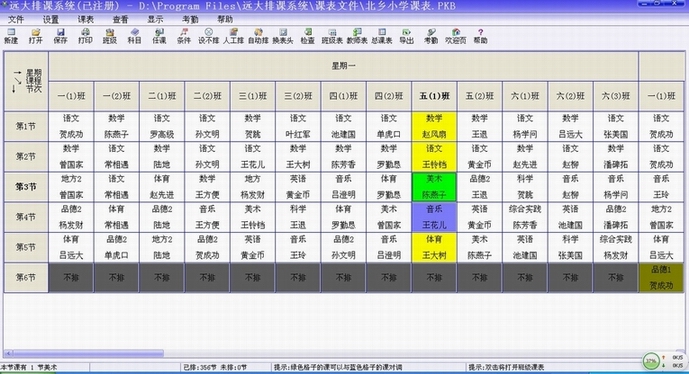Select the 星期一 day header
The height and width of the screenshot is (374, 689).
point(343,66)
